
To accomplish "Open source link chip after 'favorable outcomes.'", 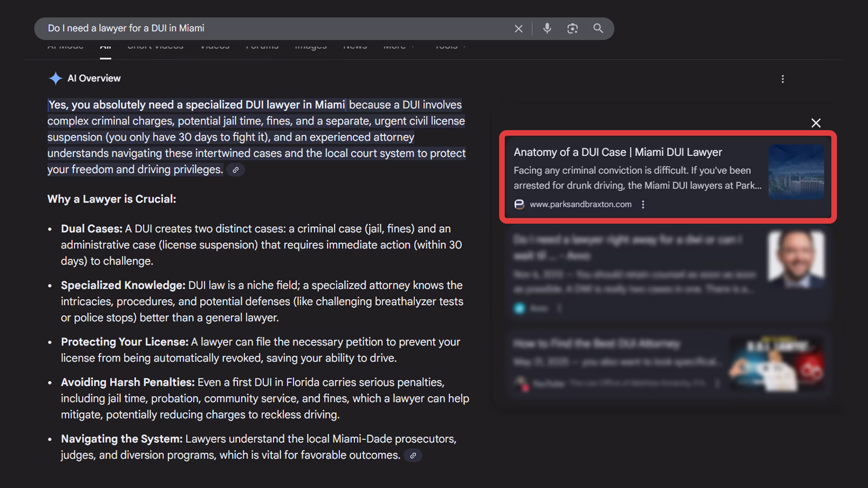I will click(x=413, y=455).
